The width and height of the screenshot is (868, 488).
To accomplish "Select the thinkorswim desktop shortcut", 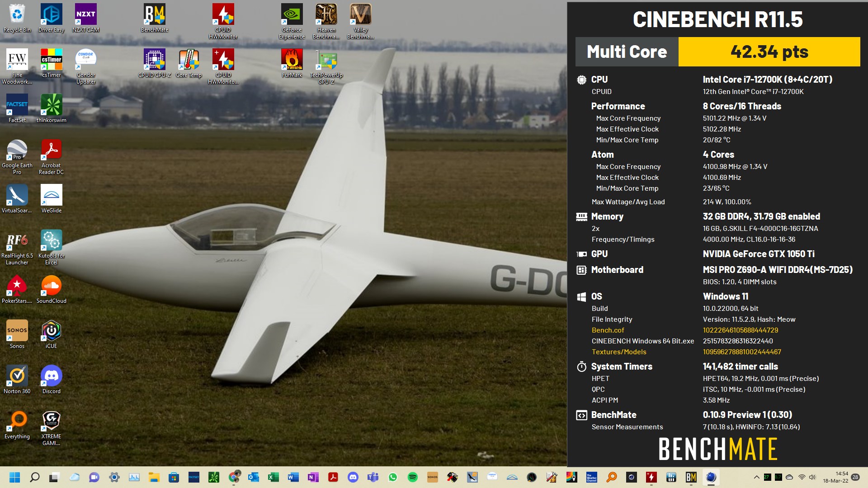I will (x=52, y=109).
